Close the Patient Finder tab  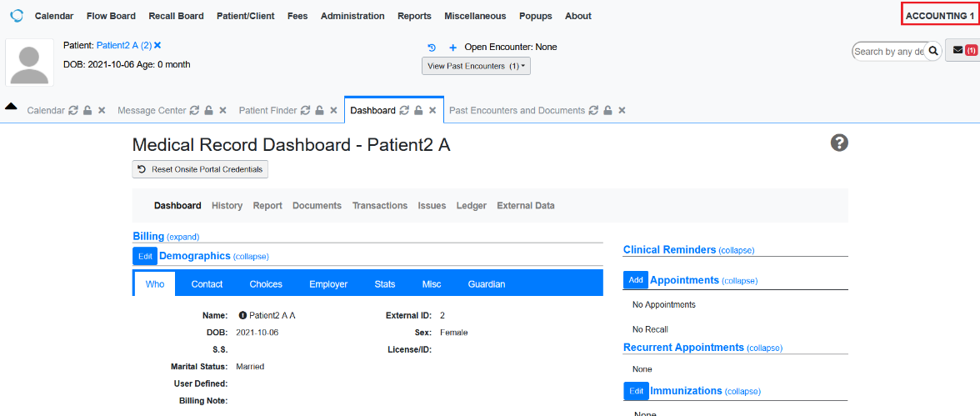[333, 111]
